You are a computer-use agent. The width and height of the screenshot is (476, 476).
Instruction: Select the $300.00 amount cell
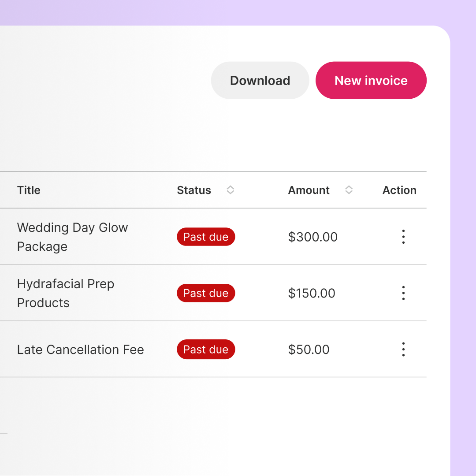point(313,237)
